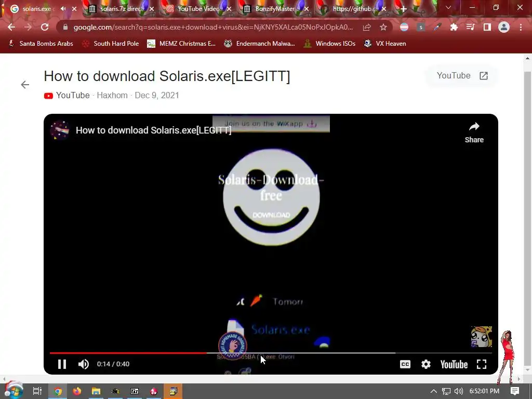
Task: Open the YouTube external link button
Action: (462, 76)
